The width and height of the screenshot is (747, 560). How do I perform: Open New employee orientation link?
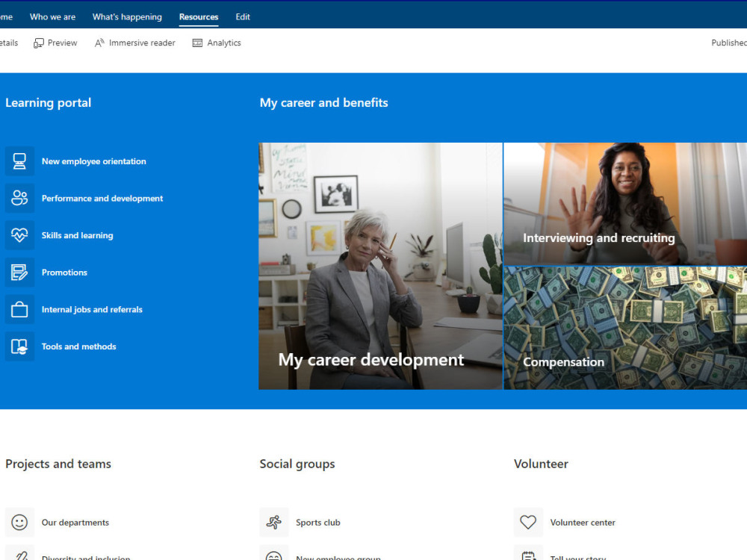(x=94, y=161)
